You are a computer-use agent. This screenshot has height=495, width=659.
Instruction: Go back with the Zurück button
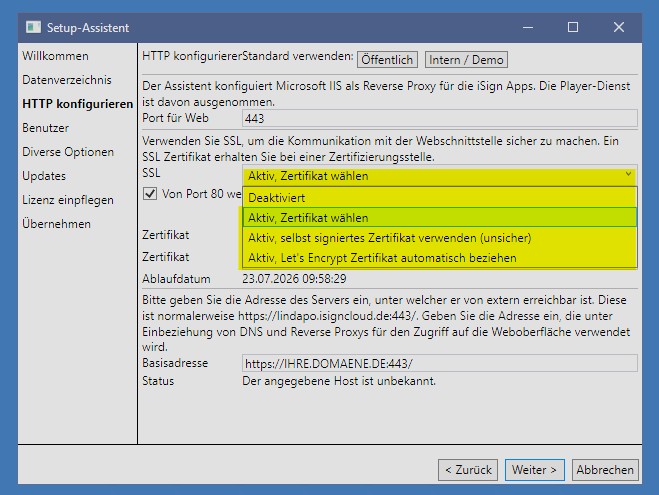pyautogui.click(x=468, y=470)
